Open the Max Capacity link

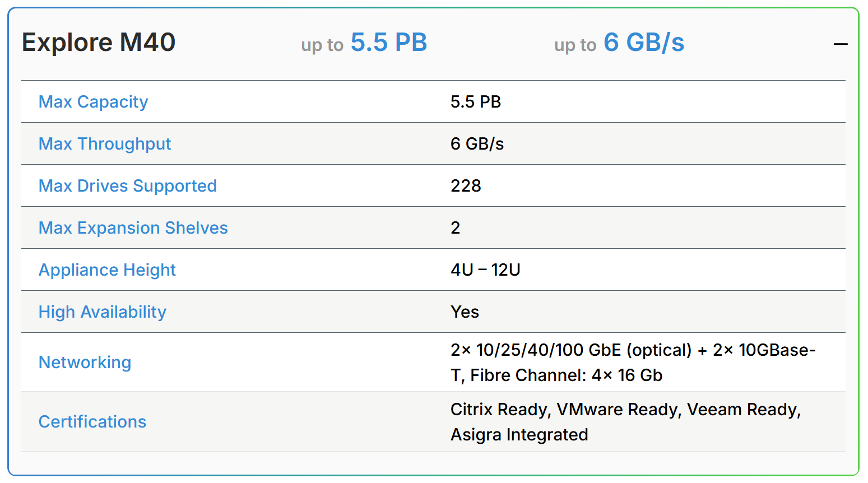click(x=93, y=102)
